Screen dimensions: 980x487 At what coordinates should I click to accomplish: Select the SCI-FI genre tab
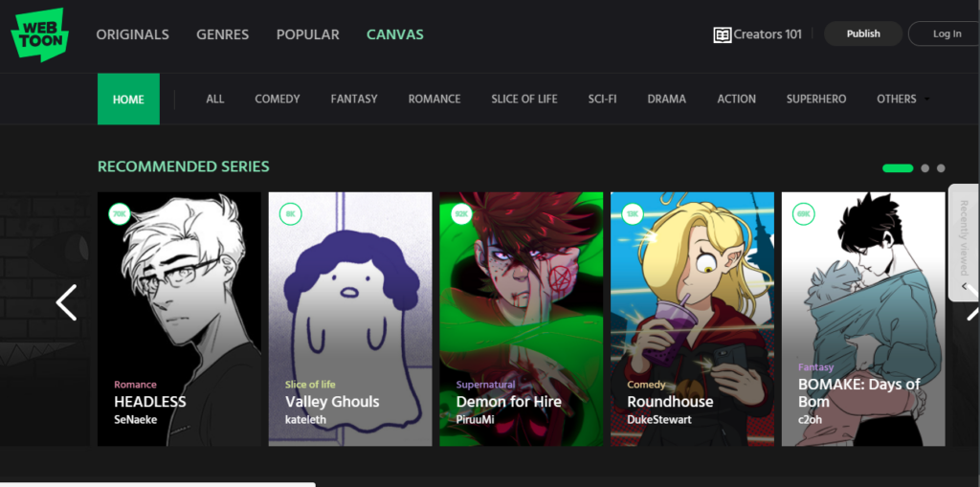point(603,99)
